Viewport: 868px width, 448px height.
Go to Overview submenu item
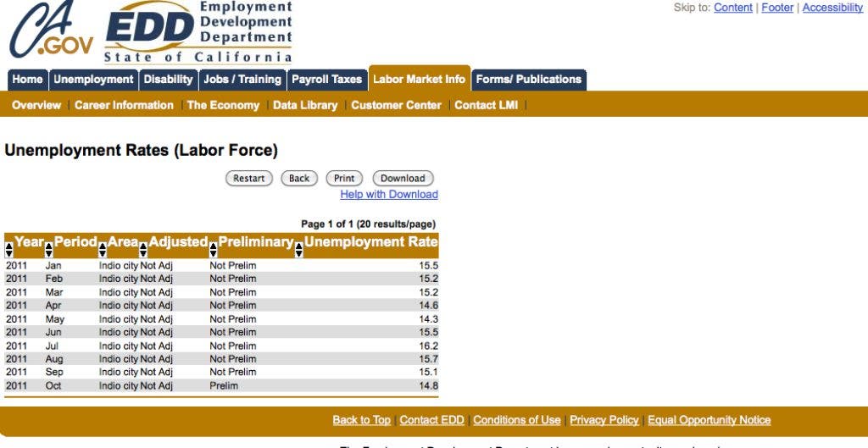(x=36, y=105)
